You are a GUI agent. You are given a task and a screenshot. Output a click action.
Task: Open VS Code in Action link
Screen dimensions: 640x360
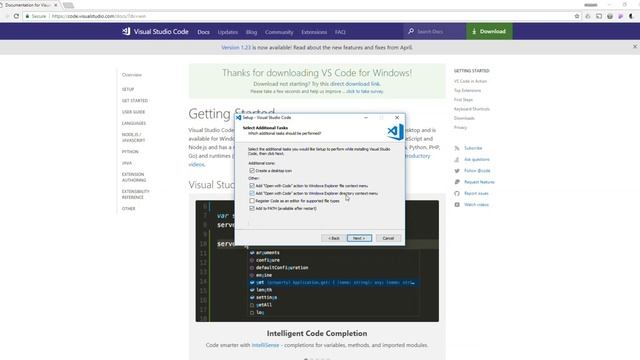pos(470,81)
